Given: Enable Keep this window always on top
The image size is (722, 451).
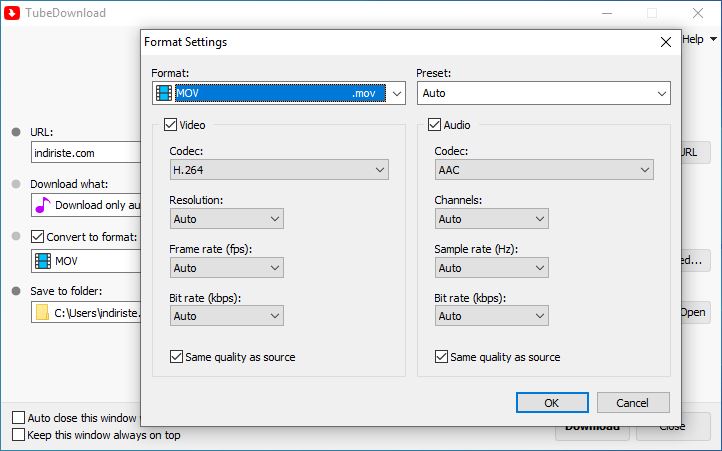Looking at the screenshot, I should coord(18,435).
